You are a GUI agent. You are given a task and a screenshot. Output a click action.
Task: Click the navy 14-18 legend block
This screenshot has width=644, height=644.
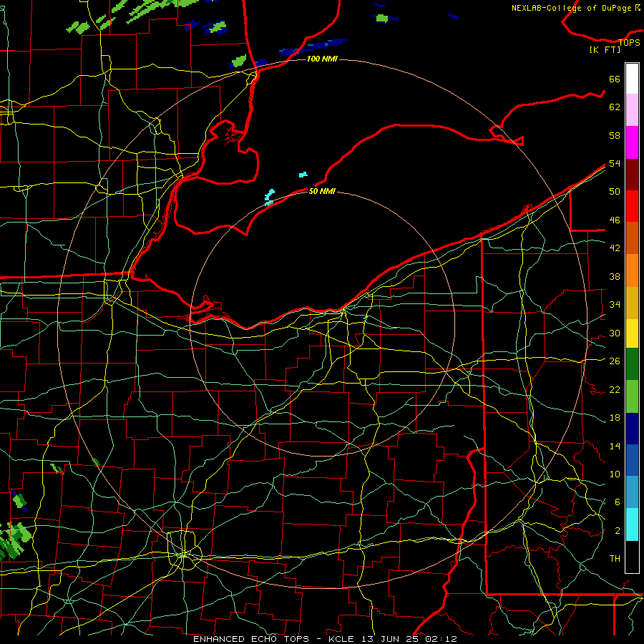click(x=632, y=429)
